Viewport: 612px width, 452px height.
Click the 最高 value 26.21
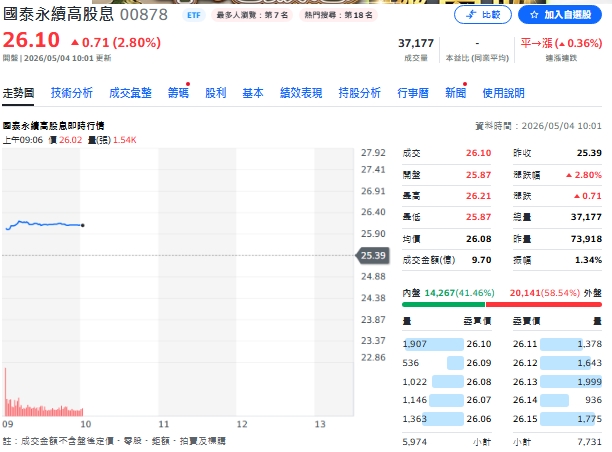(479, 196)
